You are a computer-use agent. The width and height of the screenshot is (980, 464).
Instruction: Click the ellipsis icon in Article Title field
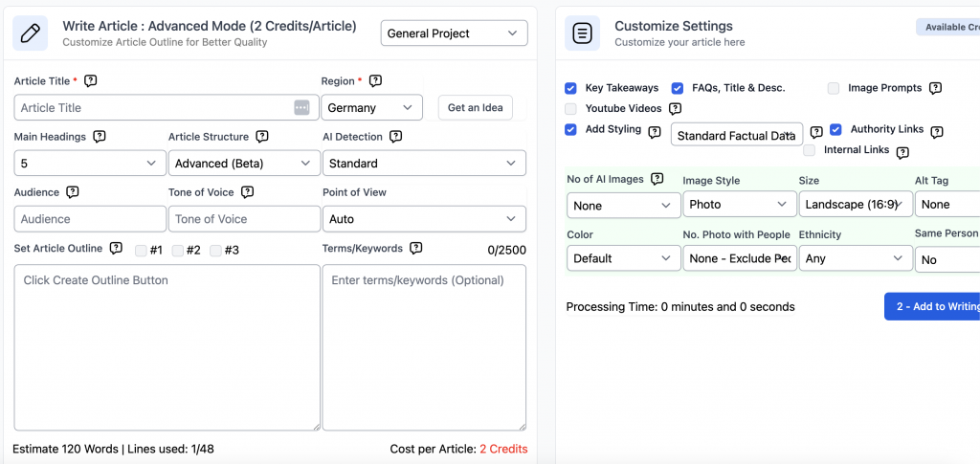pyautogui.click(x=301, y=108)
